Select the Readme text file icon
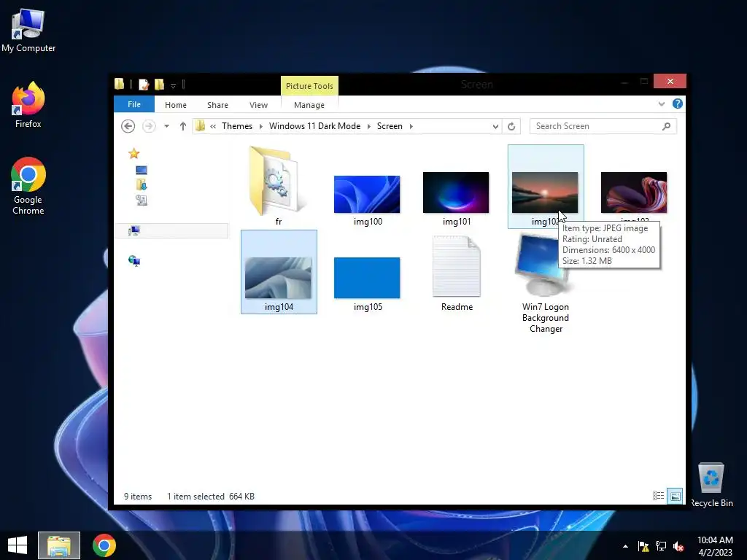 coord(457,267)
